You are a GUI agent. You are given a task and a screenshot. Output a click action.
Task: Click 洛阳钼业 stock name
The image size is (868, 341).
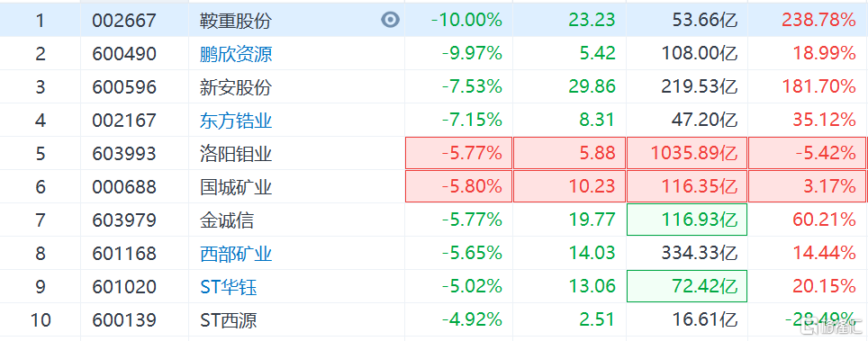(x=236, y=153)
